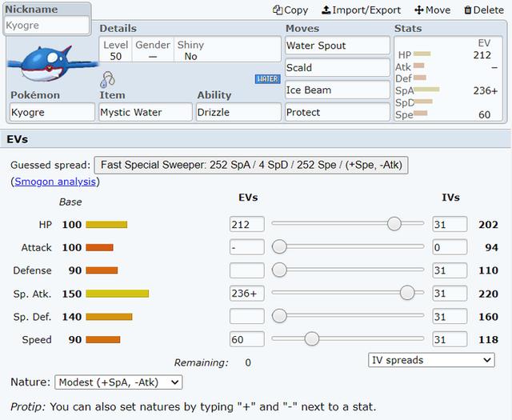This screenshot has height=420, width=512.
Task: Select the Water Spout move field
Action: click(x=338, y=45)
